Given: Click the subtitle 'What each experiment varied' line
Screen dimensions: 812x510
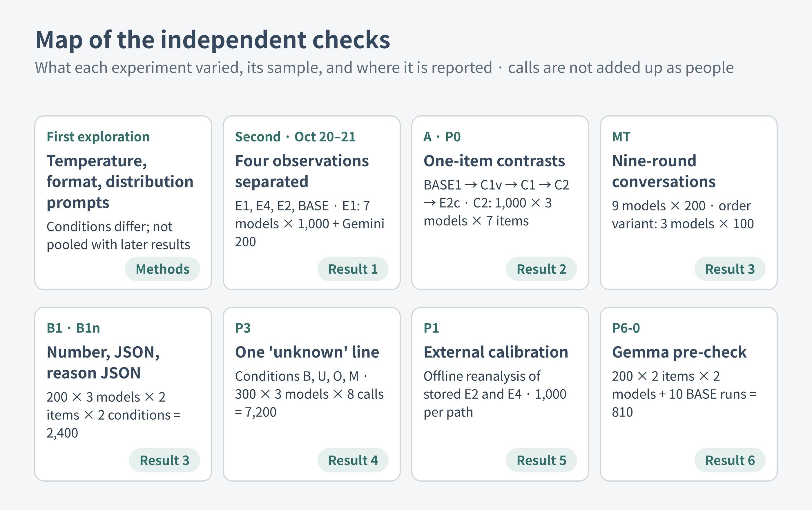Looking at the screenshot, I should pyautogui.click(x=385, y=68).
